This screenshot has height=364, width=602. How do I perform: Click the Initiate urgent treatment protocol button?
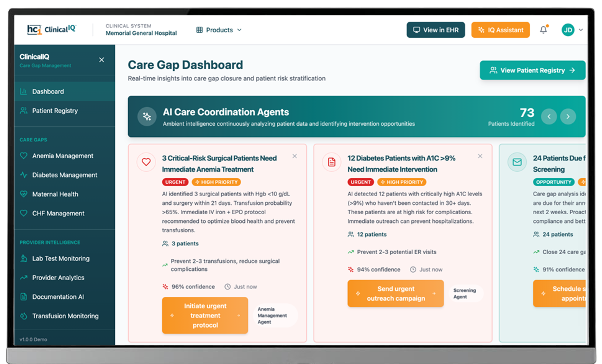[205, 315]
